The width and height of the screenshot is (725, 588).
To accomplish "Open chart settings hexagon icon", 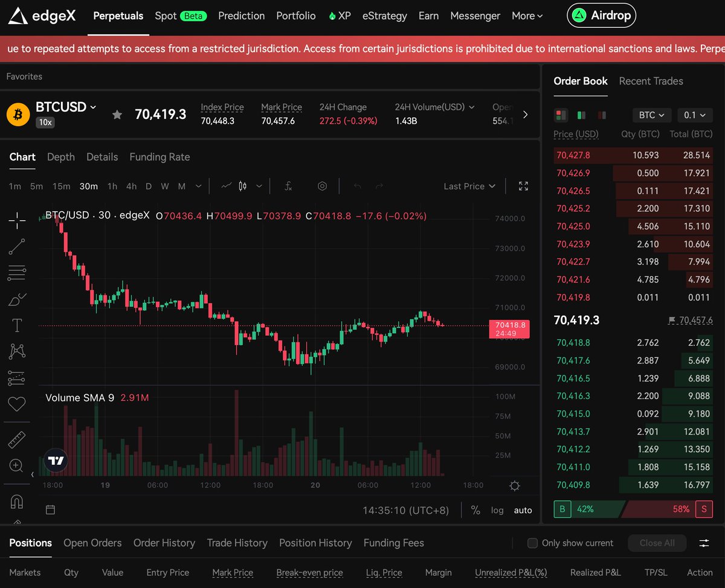I will tap(323, 186).
